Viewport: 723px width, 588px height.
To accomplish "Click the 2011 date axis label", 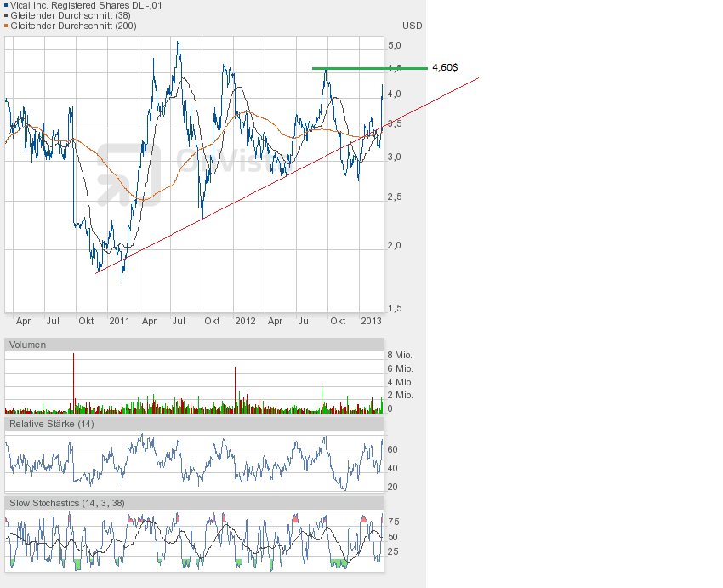I will click(x=119, y=321).
